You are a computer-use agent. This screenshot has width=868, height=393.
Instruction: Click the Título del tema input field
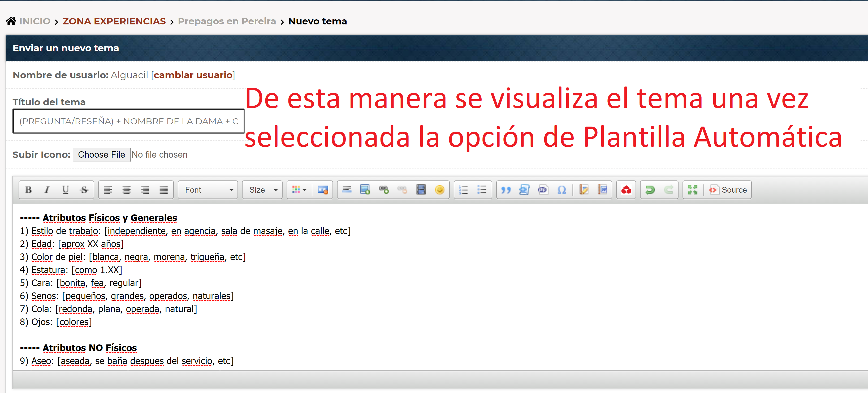point(128,121)
